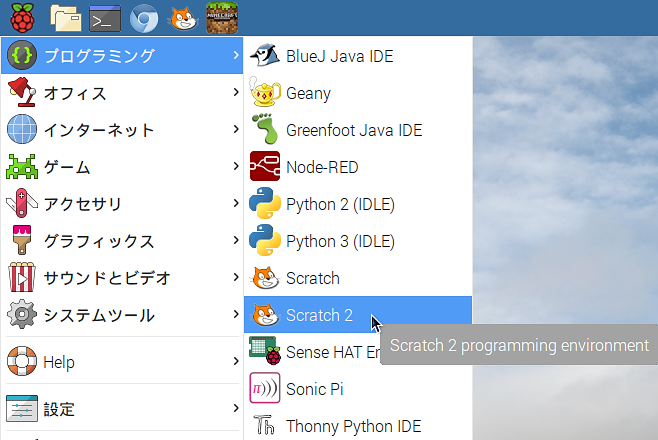Launch Minecraft Pi from the taskbar
Screen dimensions: 658x440
point(222,18)
